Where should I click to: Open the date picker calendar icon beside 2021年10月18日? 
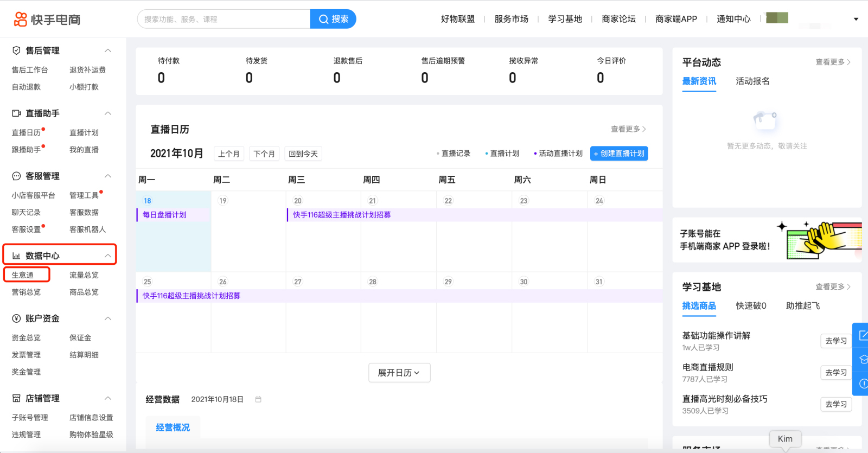coord(258,399)
